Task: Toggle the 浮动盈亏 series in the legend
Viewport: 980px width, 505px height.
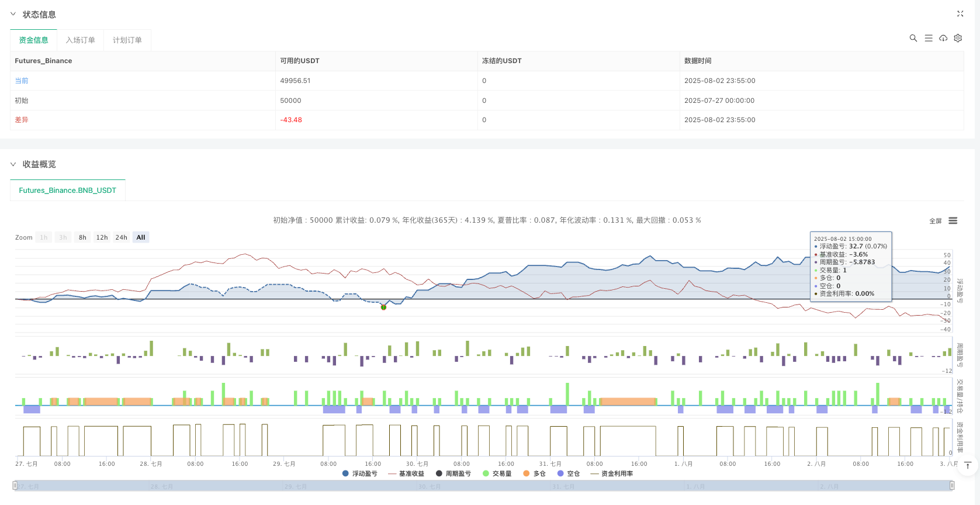Action: click(x=359, y=473)
